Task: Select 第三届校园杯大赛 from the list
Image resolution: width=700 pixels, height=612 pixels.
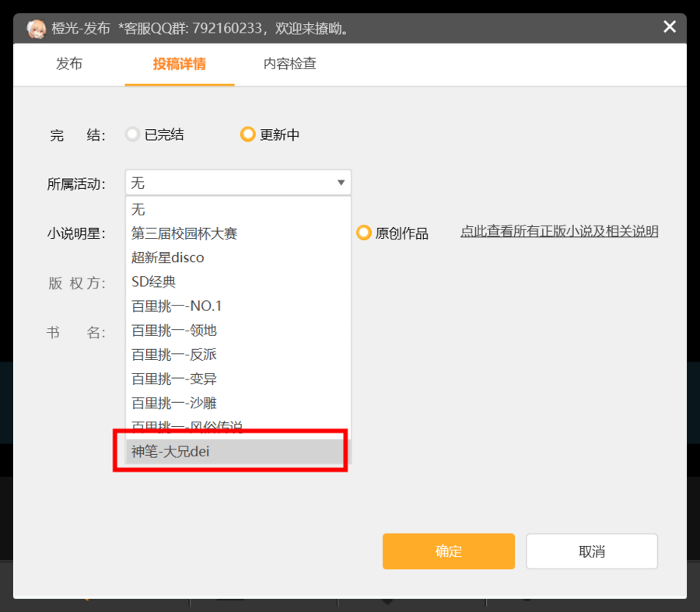Action: tap(184, 233)
